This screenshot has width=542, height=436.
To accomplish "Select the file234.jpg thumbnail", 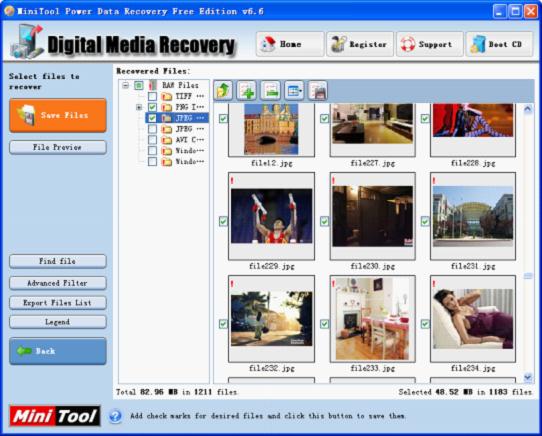I will (x=473, y=319).
